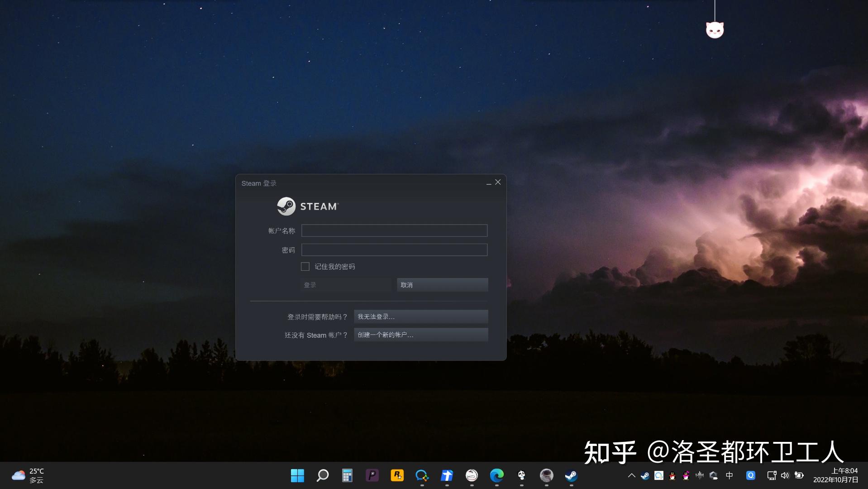Image resolution: width=868 pixels, height=489 pixels.
Task: Open the clock and date flyout
Action: (835, 475)
